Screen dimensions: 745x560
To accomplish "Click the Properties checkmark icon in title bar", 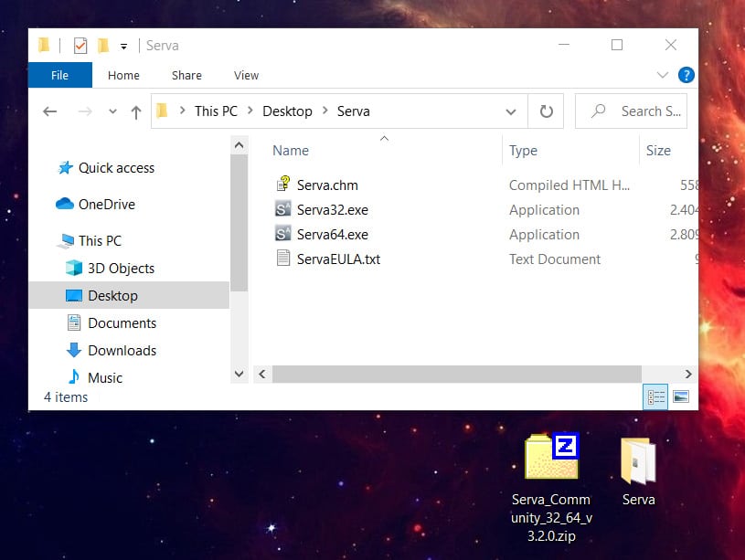I will (80, 46).
